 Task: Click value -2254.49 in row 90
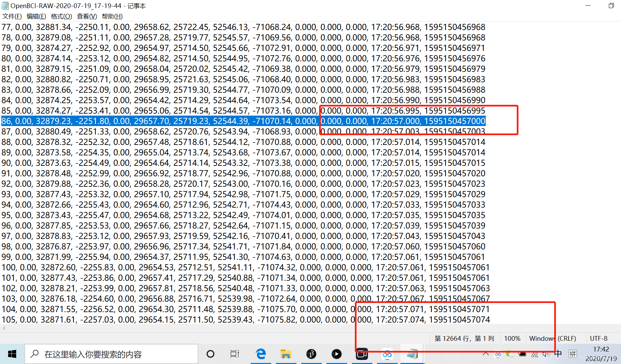pyautogui.click(x=92, y=163)
